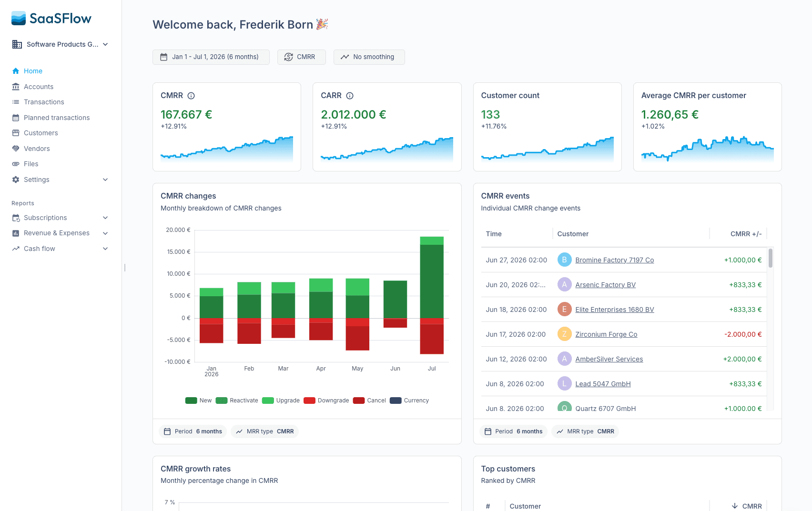The height and width of the screenshot is (511, 812).
Task: Open Accounts via its bank icon
Action: (16, 87)
